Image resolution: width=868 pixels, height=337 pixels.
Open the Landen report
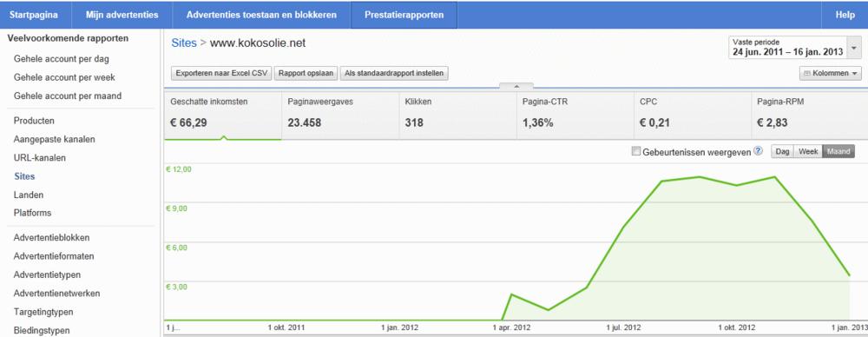(x=29, y=195)
